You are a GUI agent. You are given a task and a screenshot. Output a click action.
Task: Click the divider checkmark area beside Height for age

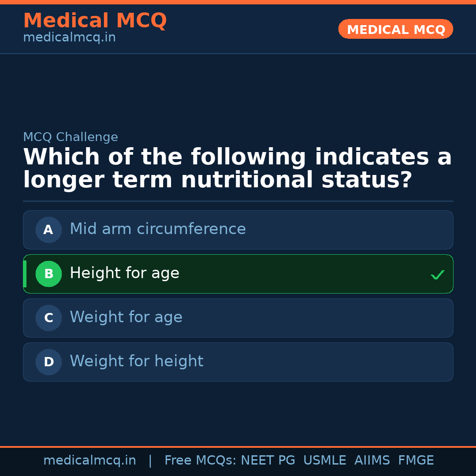tap(438, 275)
